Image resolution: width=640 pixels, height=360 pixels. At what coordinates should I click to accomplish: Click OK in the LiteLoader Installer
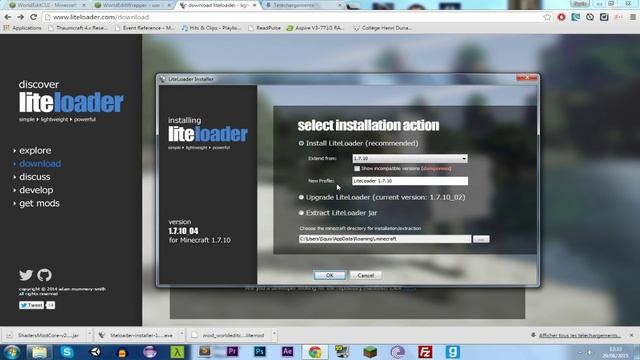click(x=330, y=275)
